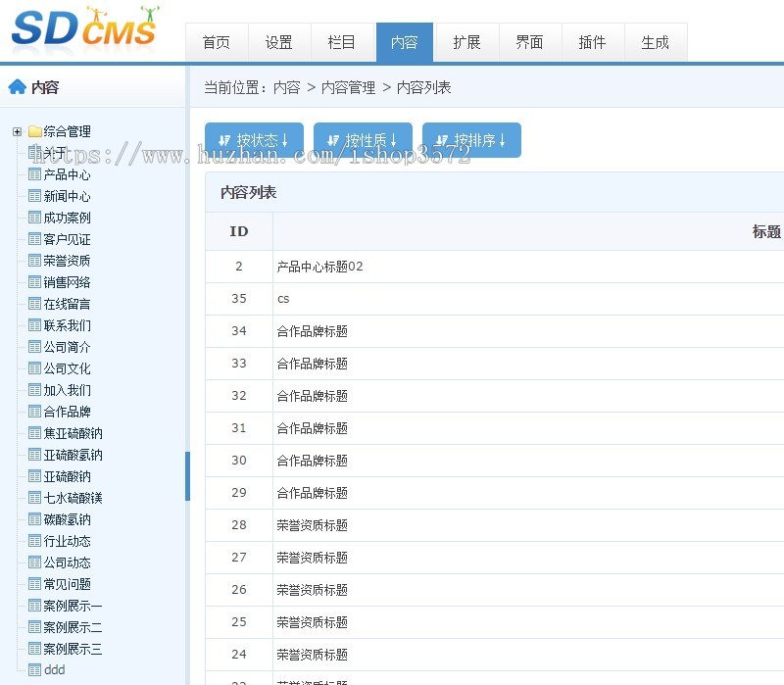
Task: Click the ID column header
Action: coord(237,231)
